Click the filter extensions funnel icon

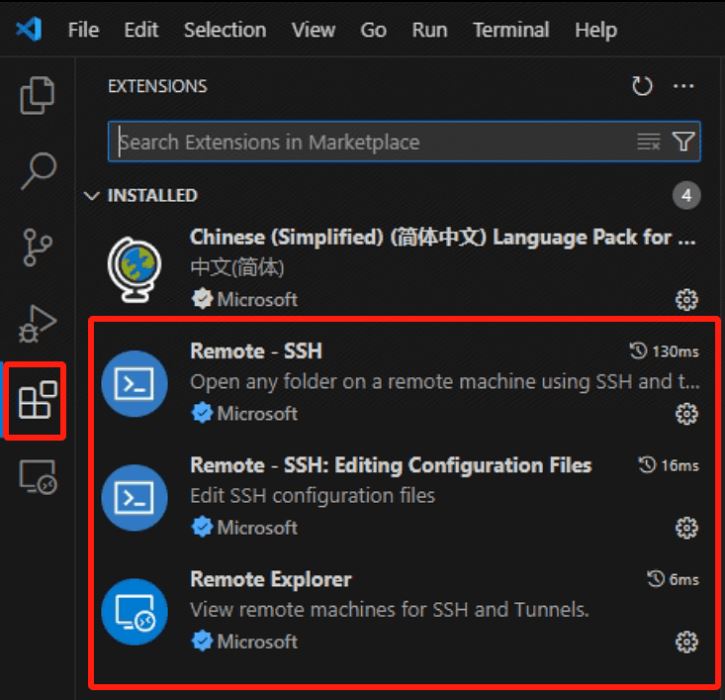[683, 142]
